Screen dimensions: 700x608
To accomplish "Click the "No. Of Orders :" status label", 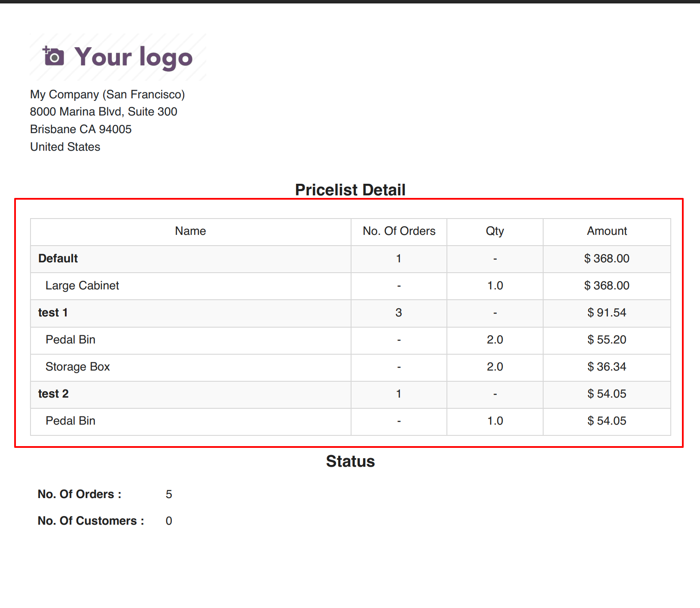I will coord(79,494).
